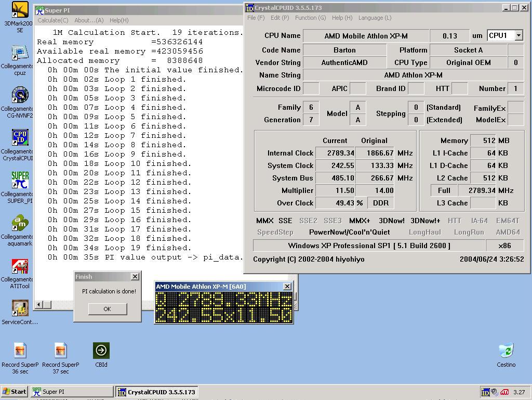This screenshot has width=532, height=400.
Task: Click the current Multiplier value 11.50
Action: [x=335, y=190]
